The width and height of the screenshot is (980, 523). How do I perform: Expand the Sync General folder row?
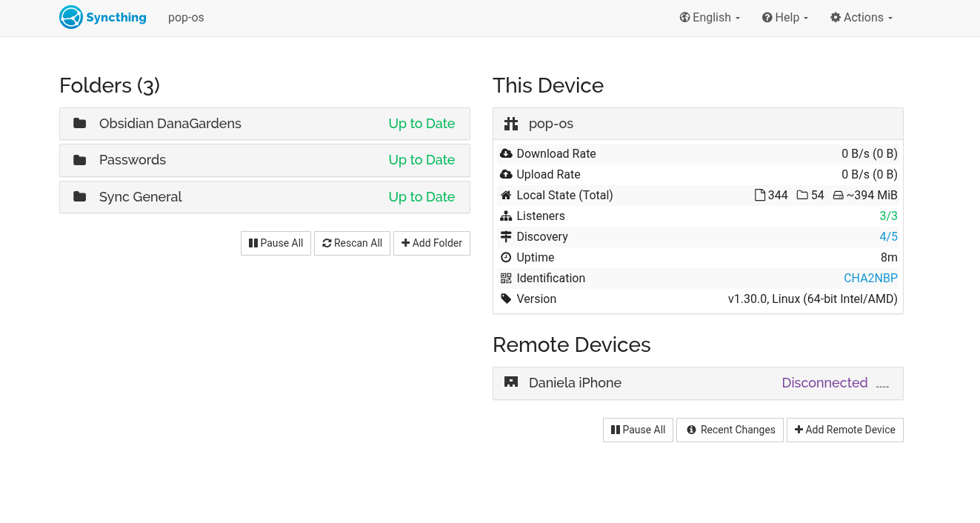point(264,197)
